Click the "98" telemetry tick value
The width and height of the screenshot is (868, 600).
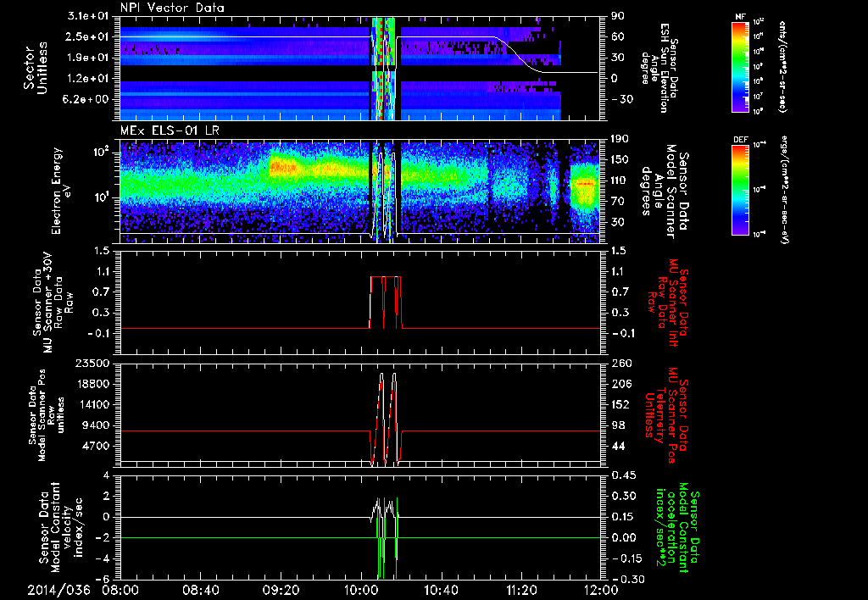617,425
